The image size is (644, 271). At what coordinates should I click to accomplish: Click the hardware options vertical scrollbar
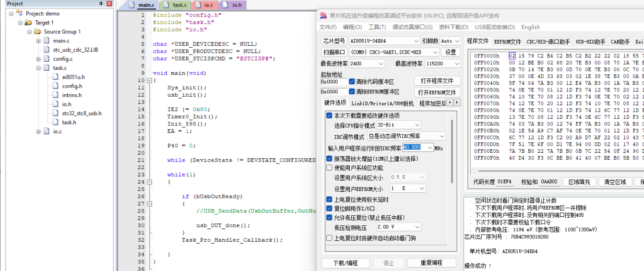click(x=452, y=151)
